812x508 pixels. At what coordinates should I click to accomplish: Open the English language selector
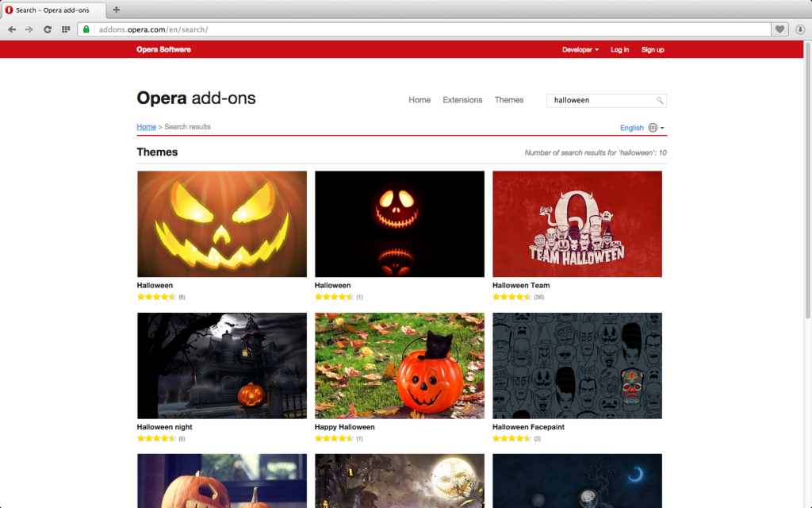642,128
